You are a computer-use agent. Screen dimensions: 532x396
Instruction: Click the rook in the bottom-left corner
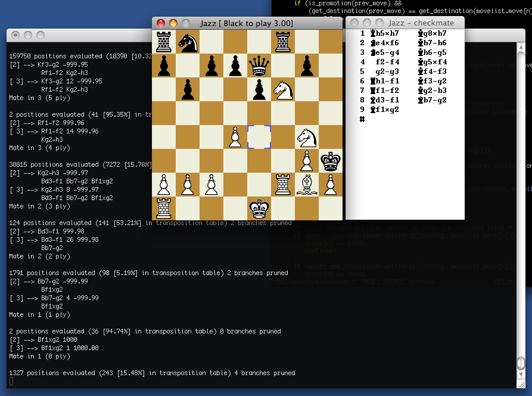click(164, 208)
